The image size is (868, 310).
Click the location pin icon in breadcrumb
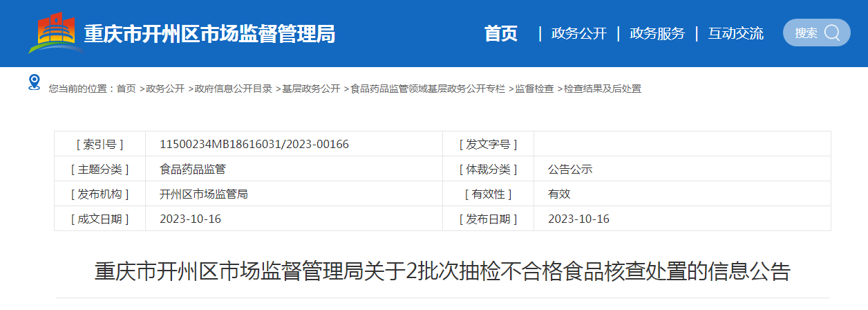point(35,83)
